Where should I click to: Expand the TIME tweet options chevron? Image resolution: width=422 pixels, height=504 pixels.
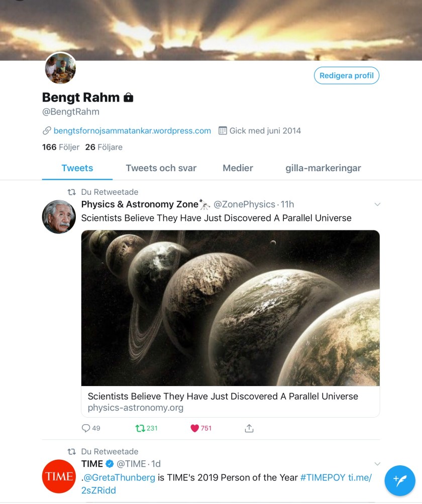tap(378, 464)
